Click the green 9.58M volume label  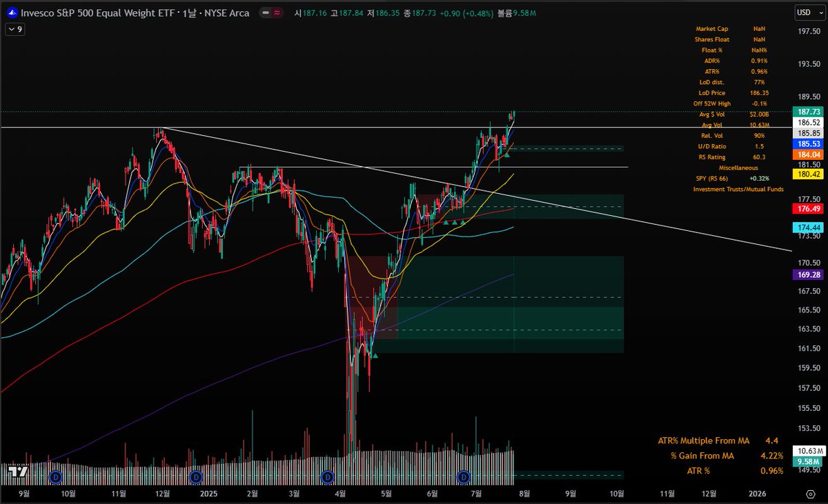[807, 461]
